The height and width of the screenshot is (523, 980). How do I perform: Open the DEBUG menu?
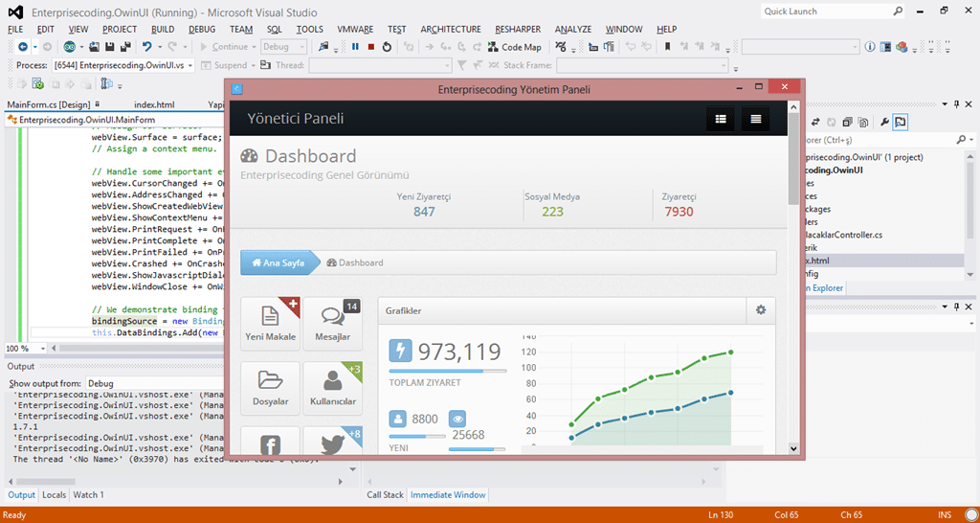pyautogui.click(x=202, y=30)
